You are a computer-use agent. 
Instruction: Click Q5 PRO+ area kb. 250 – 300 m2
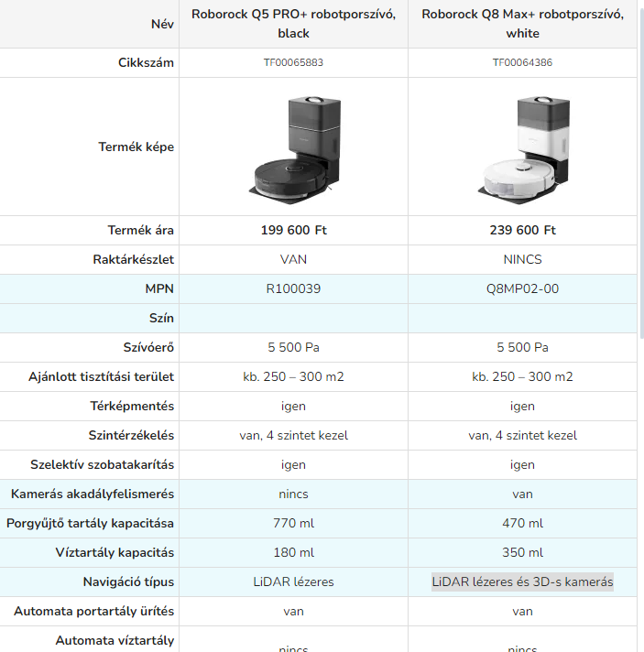pyautogui.click(x=294, y=376)
